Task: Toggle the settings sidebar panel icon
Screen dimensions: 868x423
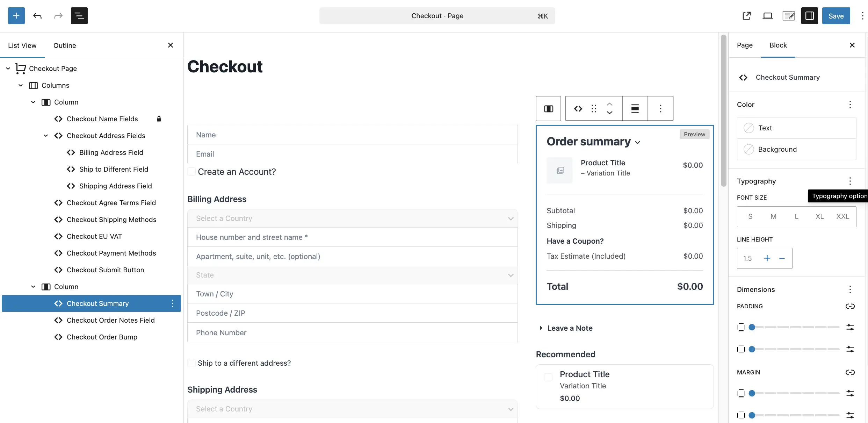Action: [x=809, y=16]
